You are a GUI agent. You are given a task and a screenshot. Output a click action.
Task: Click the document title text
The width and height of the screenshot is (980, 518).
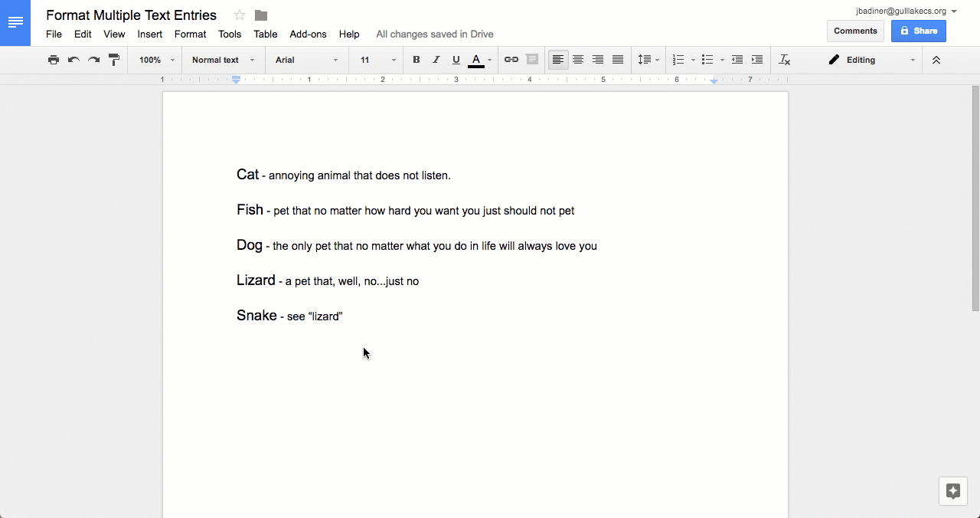(x=131, y=15)
